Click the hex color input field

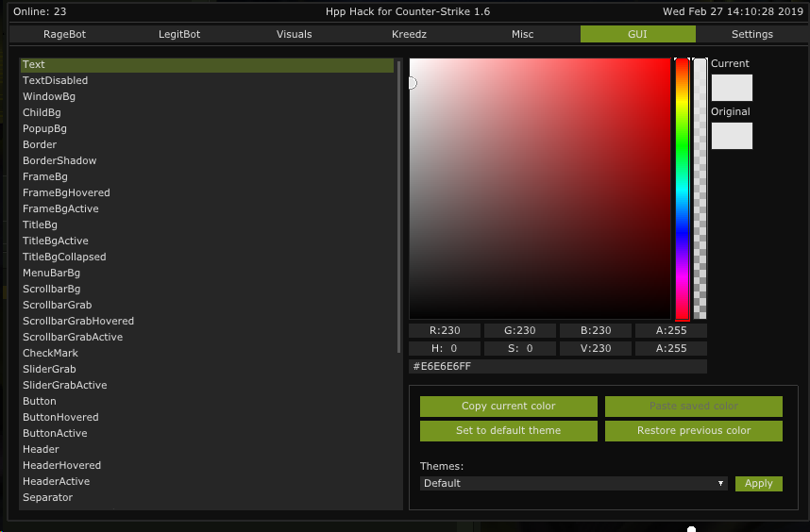point(557,366)
